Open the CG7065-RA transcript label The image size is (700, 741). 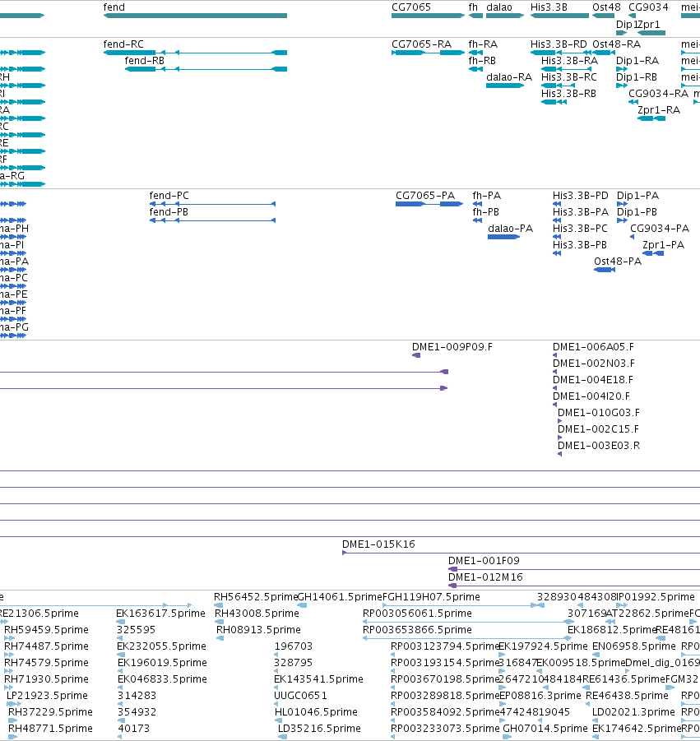pyautogui.click(x=422, y=44)
